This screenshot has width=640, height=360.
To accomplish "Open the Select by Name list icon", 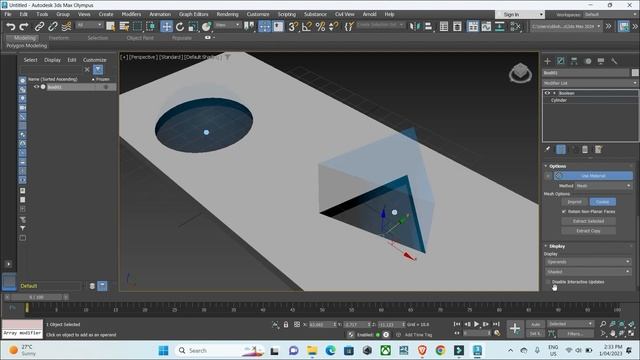I will click(124, 27).
